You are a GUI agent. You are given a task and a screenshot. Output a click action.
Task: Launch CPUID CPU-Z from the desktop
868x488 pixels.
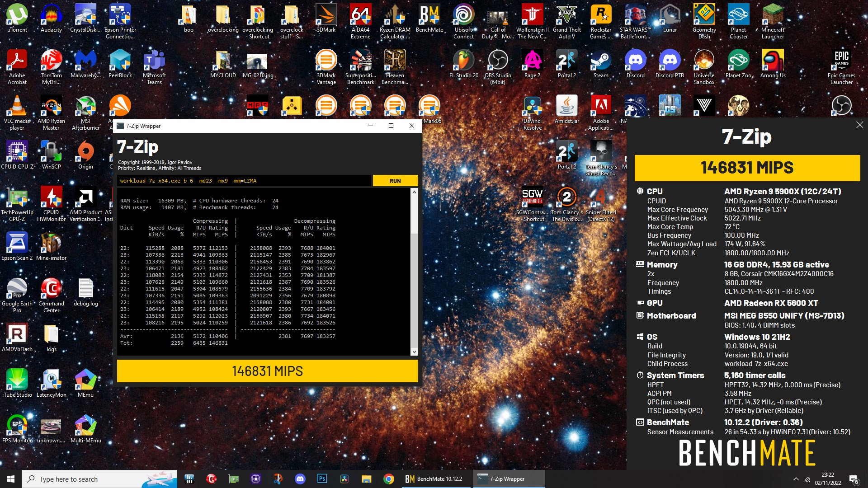point(17,155)
